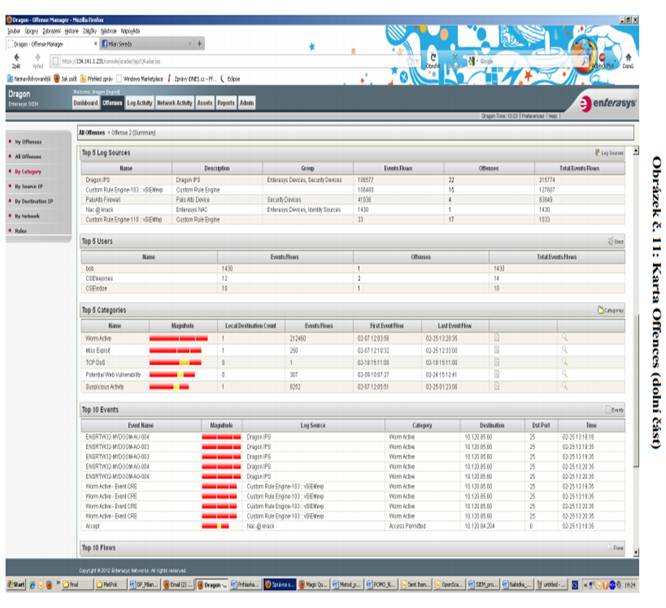Click the Firefox forward arrow
This screenshot has height=608, width=666.
coord(38,57)
